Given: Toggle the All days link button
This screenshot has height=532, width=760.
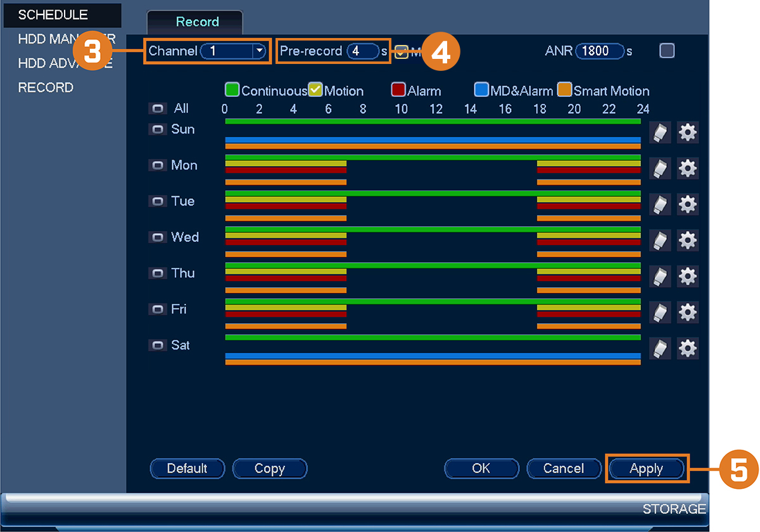Looking at the screenshot, I should (157, 109).
